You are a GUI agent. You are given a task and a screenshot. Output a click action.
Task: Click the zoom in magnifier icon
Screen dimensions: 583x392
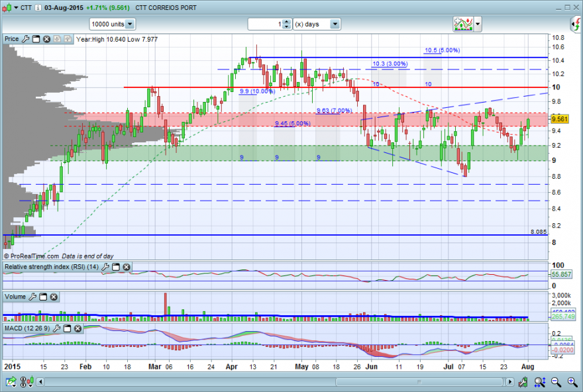click(572, 381)
